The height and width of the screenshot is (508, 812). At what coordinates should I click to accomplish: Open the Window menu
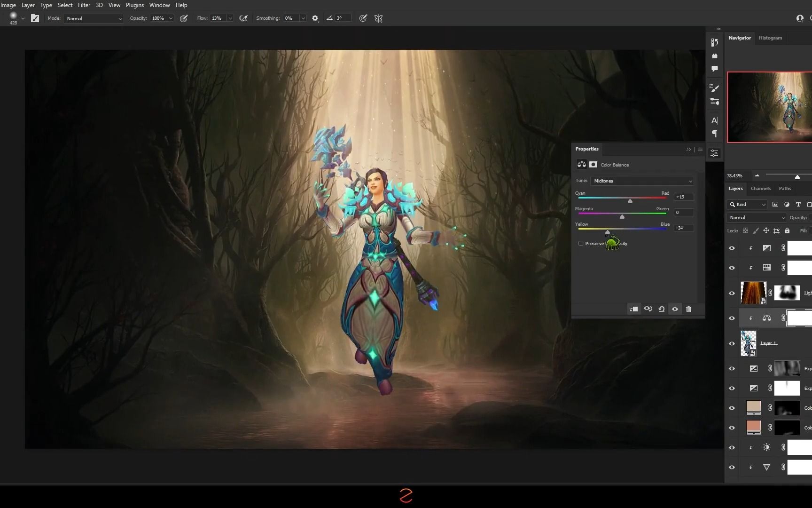coord(159,5)
